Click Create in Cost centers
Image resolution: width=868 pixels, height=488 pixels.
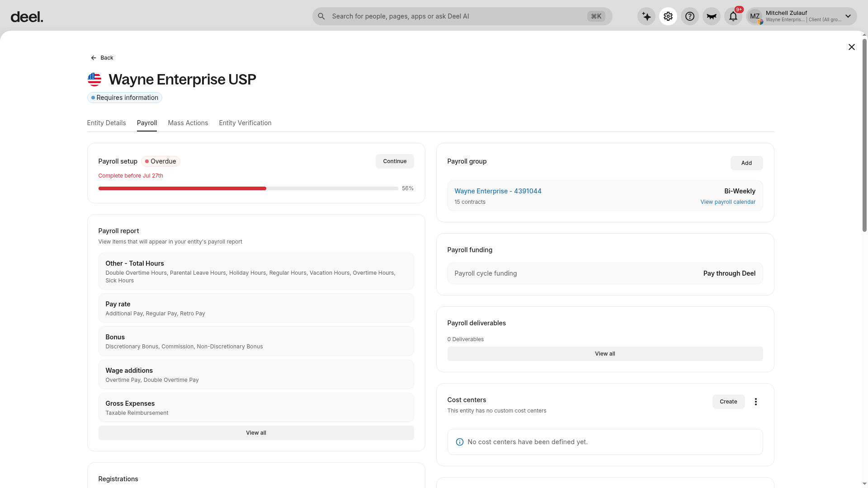coord(729,402)
